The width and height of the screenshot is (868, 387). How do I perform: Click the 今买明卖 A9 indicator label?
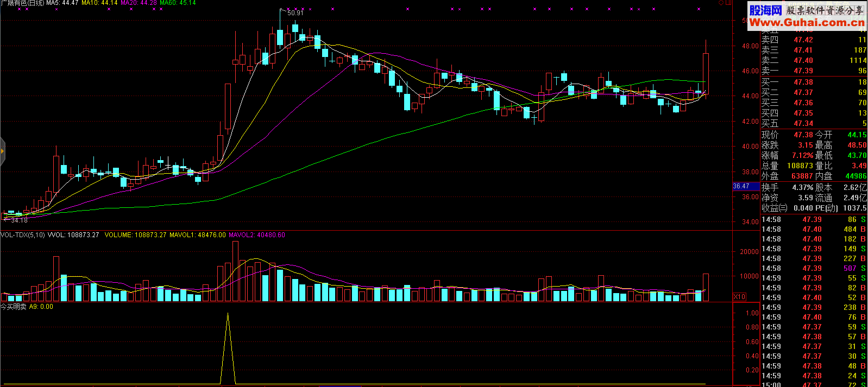pyautogui.click(x=27, y=307)
